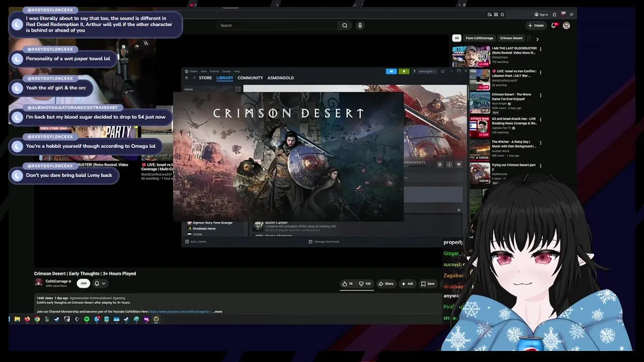Toggle Steam library grid view icon
The height and width of the screenshot is (362, 644).
[238, 89]
